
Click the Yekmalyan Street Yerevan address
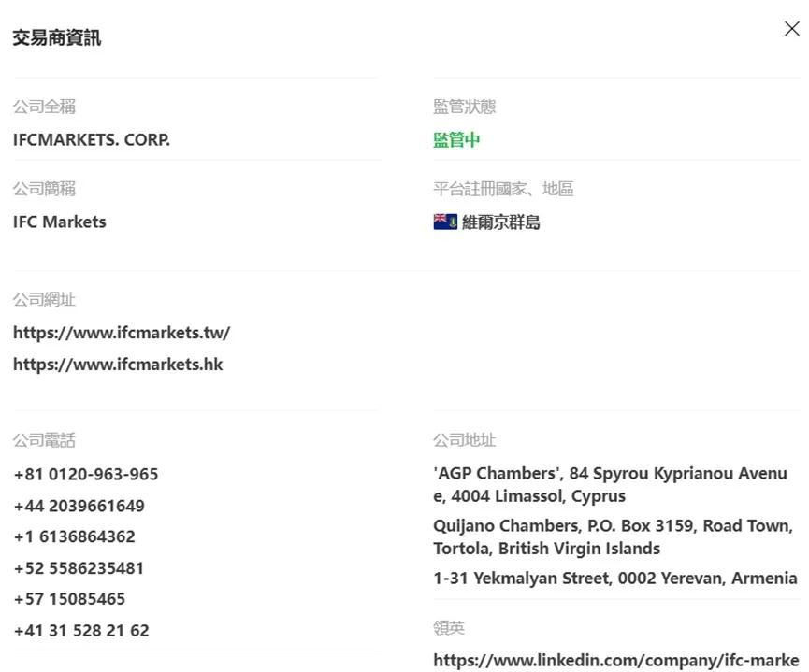click(615, 579)
